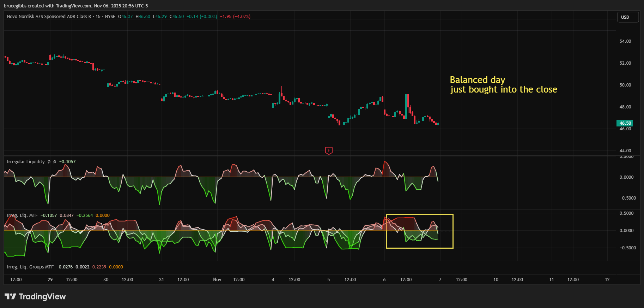Click the -1.95 (-4.02%) change value

[x=235, y=17]
